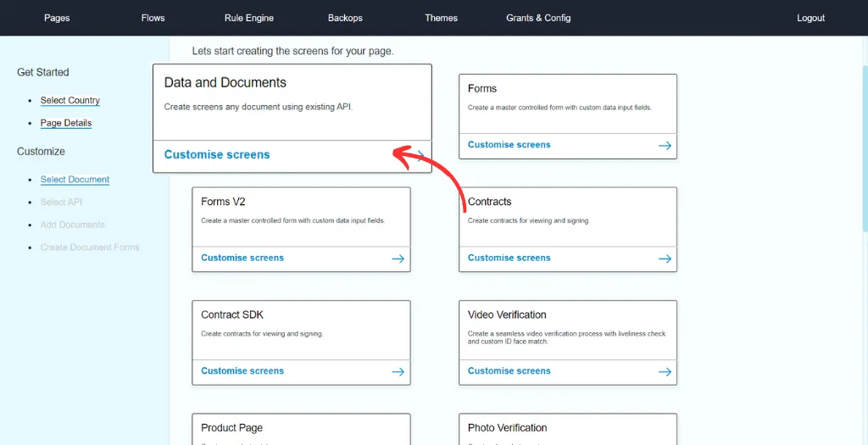868x445 pixels.
Task: Click the arrow icon in Contract SDK card
Action: click(398, 372)
